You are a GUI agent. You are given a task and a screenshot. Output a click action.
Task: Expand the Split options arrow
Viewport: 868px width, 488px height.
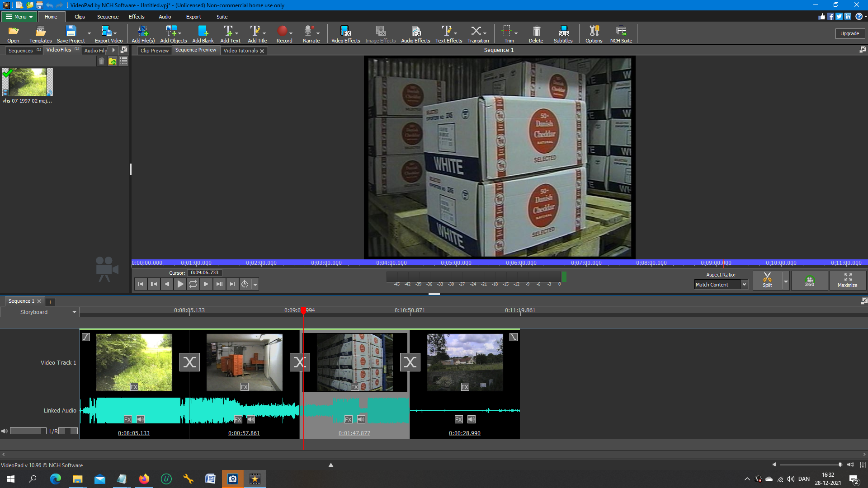[x=786, y=281]
